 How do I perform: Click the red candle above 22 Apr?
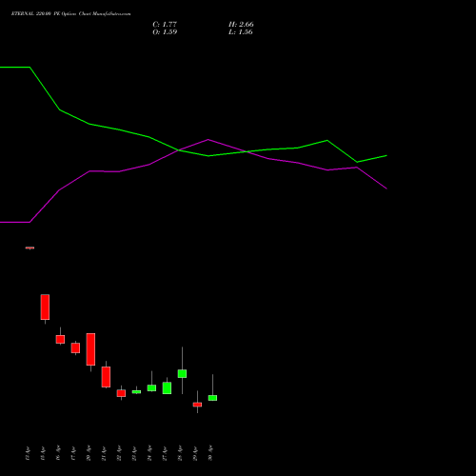tap(121, 393)
